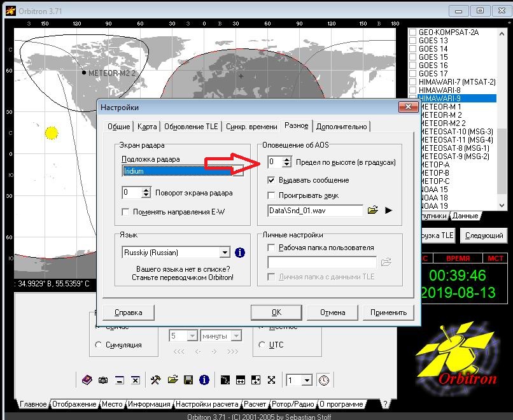Toggle fullscreen with crossed arrows icon

pos(271,380)
